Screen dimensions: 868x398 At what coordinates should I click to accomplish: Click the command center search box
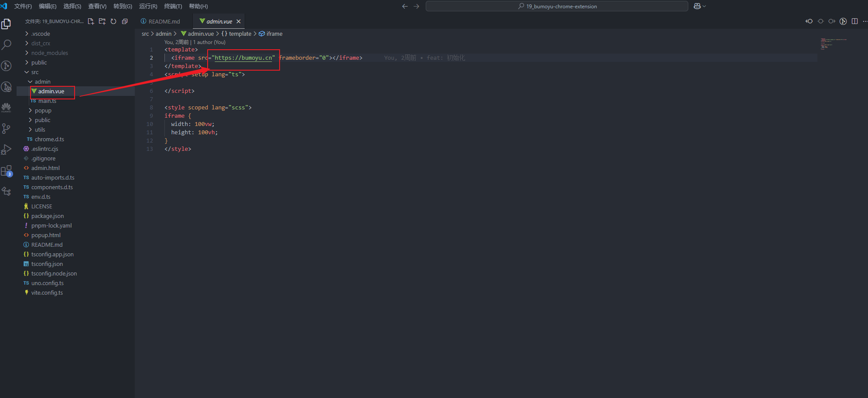click(x=557, y=6)
